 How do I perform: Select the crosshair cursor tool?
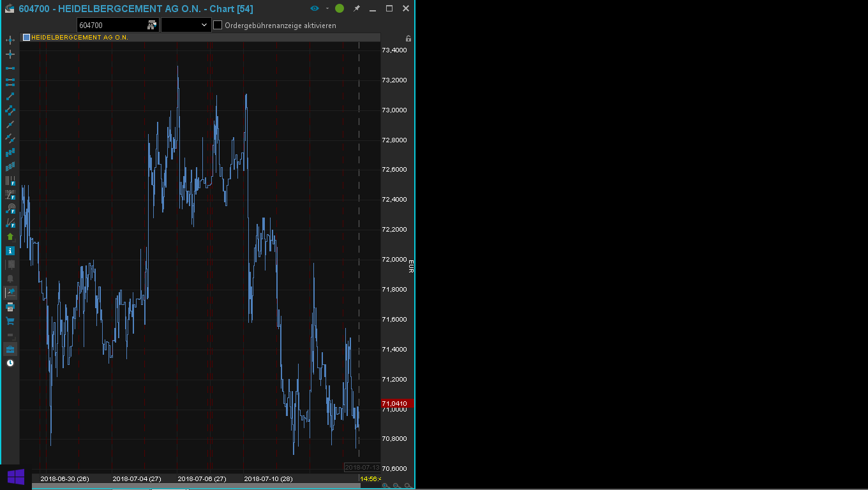tap(10, 54)
